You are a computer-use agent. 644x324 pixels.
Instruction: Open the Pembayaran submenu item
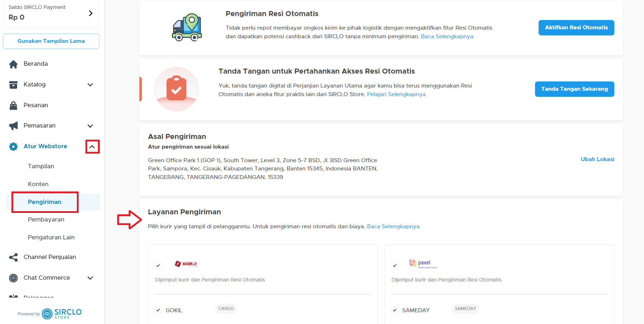(x=46, y=220)
